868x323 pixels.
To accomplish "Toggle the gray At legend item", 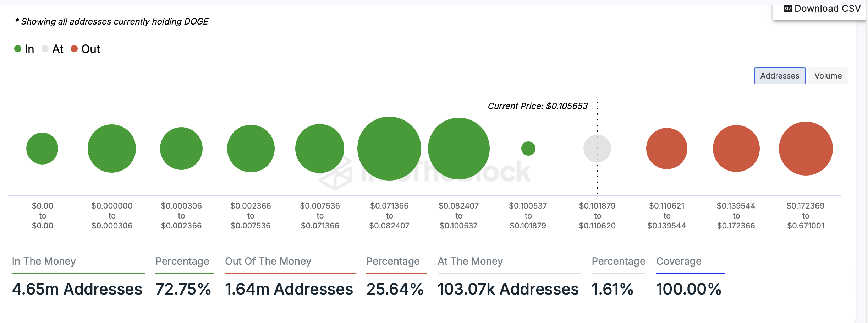I will (x=53, y=49).
